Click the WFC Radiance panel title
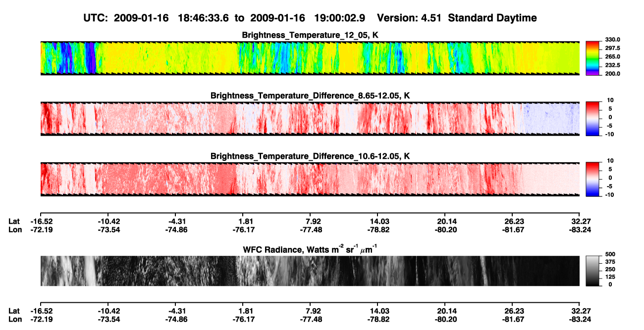 [311, 250]
